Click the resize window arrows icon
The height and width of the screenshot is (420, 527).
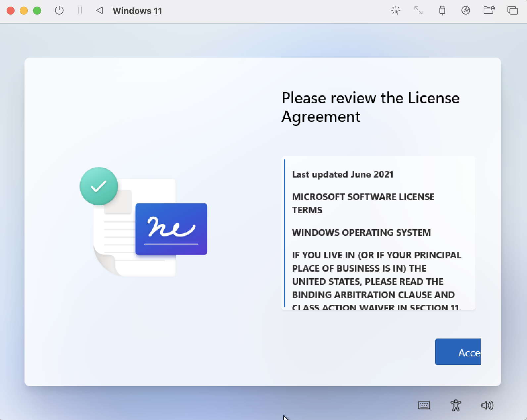coord(418,11)
